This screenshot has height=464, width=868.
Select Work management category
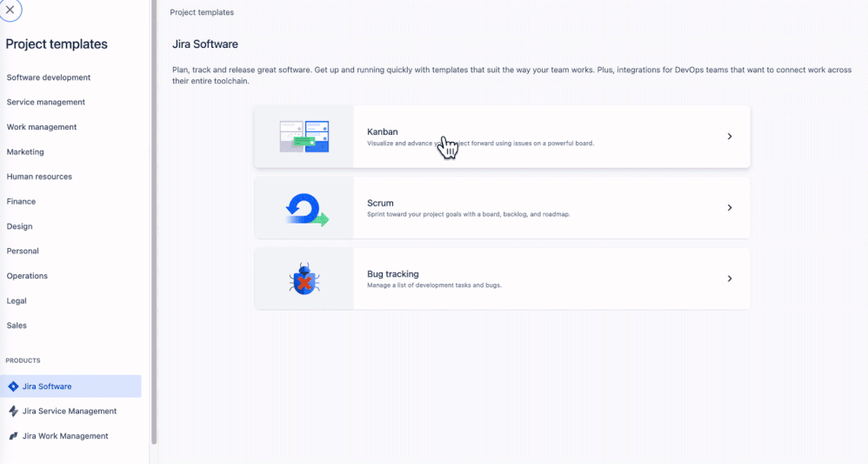coord(42,127)
